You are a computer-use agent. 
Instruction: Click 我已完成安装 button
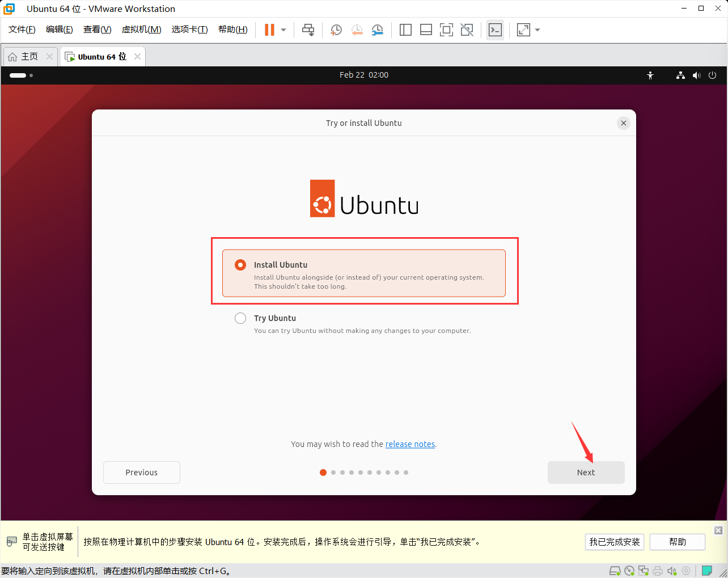tap(615, 542)
